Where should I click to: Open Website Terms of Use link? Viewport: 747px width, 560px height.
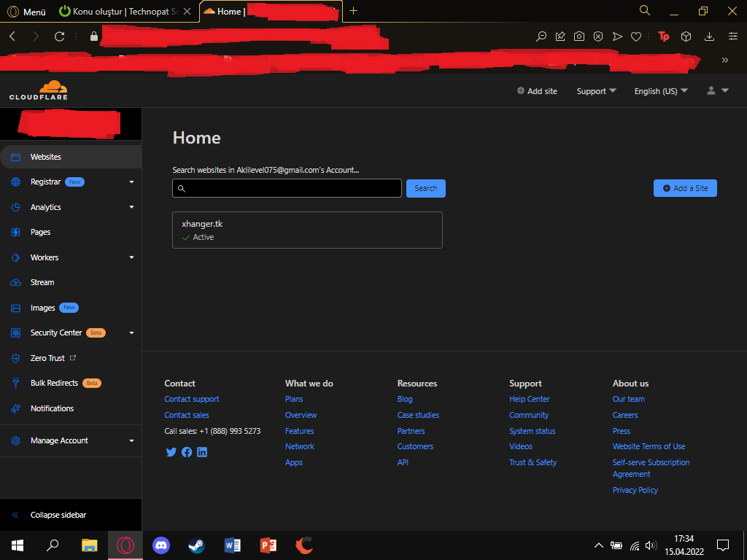click(x=649, y=446)
